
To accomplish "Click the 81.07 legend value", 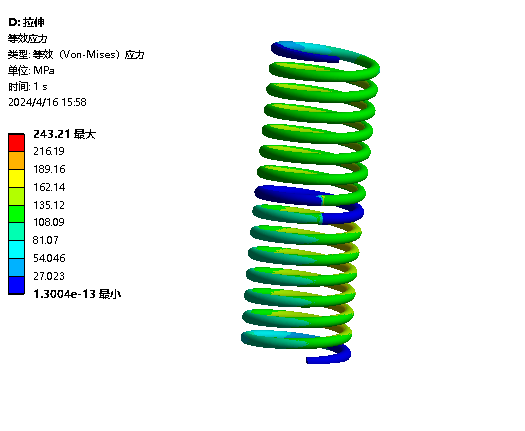I will pos(46,240).
